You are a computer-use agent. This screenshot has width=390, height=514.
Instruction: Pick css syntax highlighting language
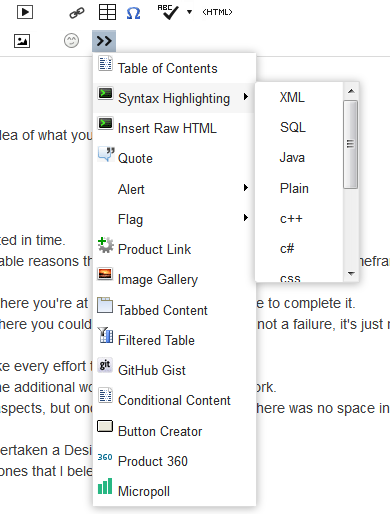pyautogui.click(x=299, y=277)
